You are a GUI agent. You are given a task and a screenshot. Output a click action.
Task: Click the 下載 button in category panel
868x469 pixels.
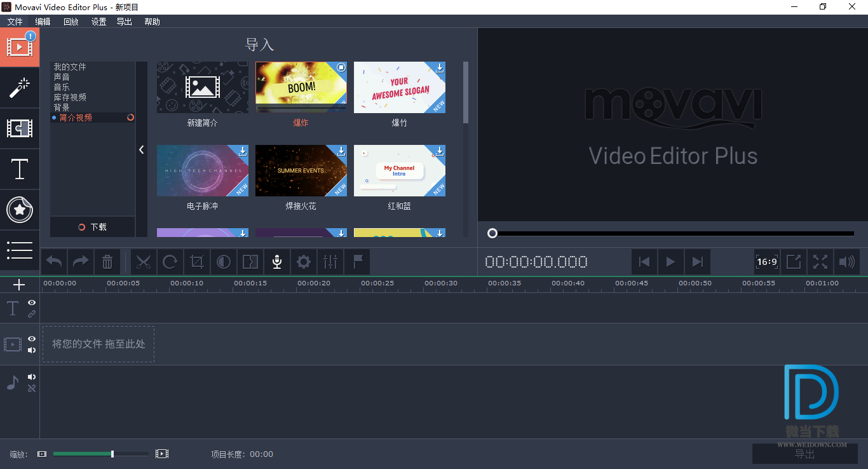(93, 227)
